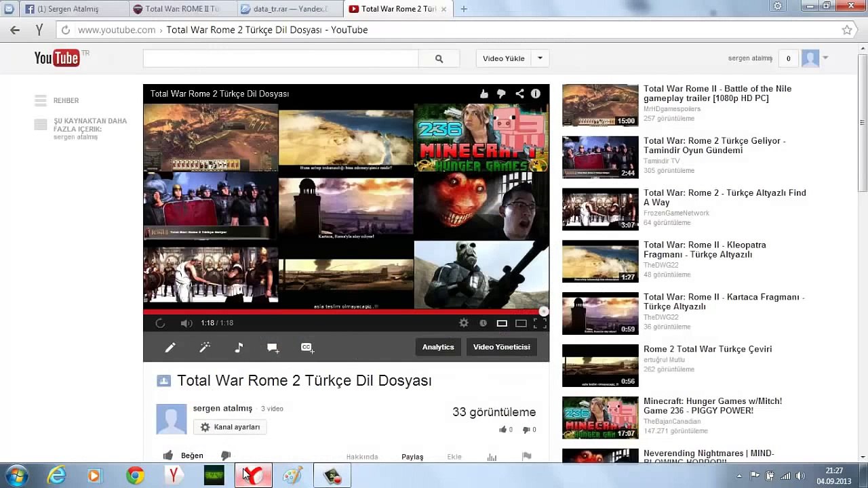The image size is (868, 488).
Task: Click the share icon in player overlay
Action: tap(519, 94)
